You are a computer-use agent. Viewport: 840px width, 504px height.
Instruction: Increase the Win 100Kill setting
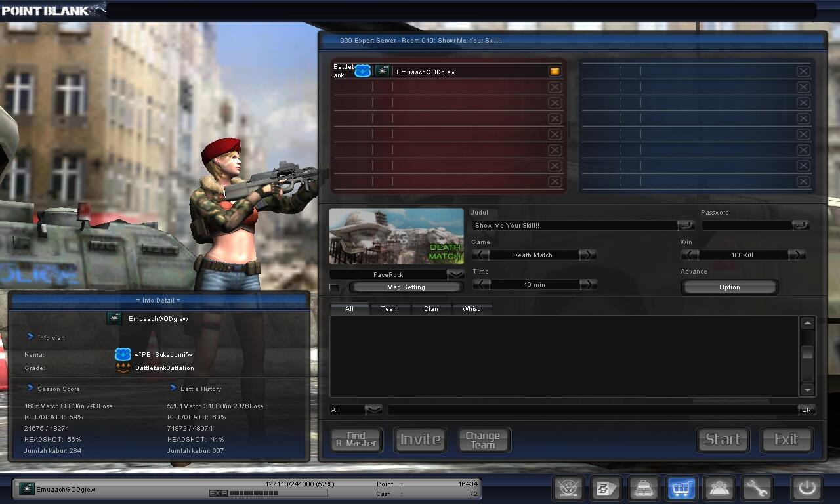pyautogui.click(x=797, y=255)
